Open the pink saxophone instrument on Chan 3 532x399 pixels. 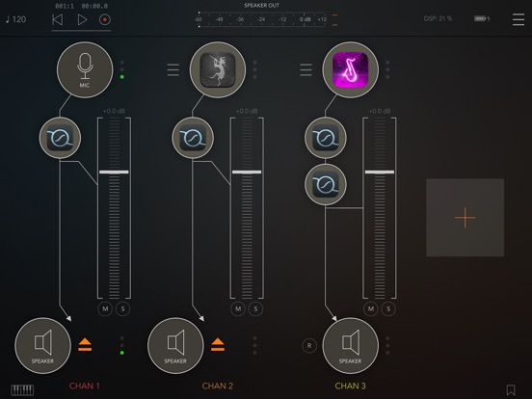tap(351, 70)
